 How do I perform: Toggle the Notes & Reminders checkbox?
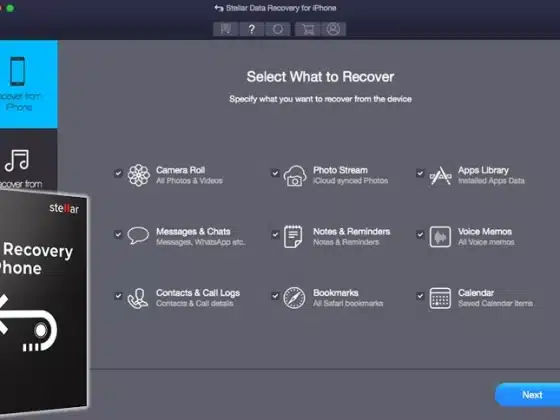tap(275, 234)
